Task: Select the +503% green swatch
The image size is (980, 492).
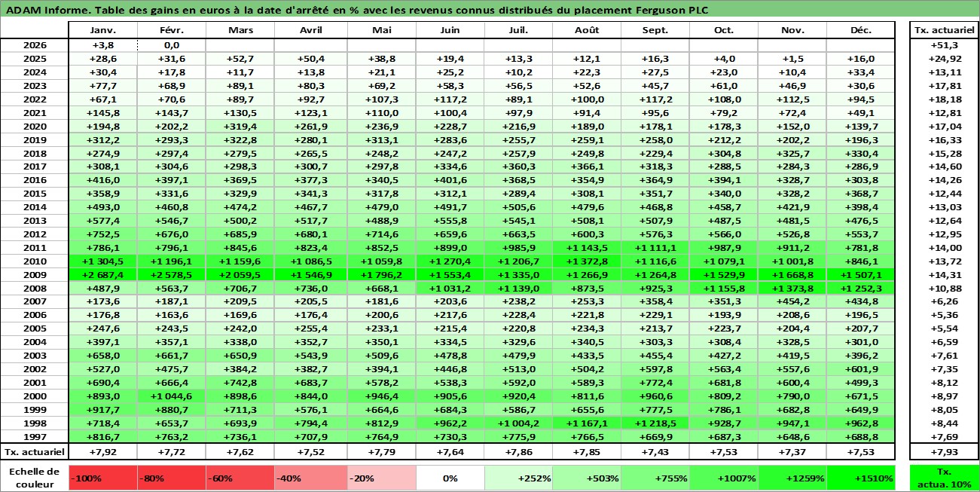Action: tap(586, 478)
